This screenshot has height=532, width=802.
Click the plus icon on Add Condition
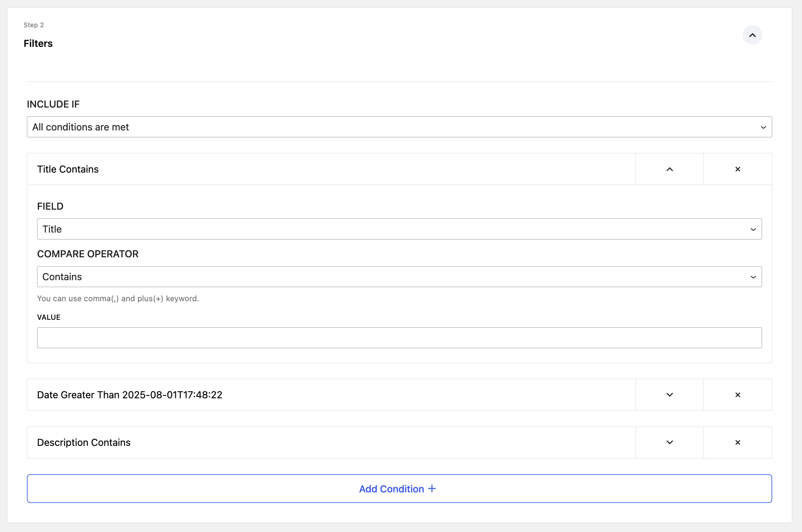tap(432, 489)
